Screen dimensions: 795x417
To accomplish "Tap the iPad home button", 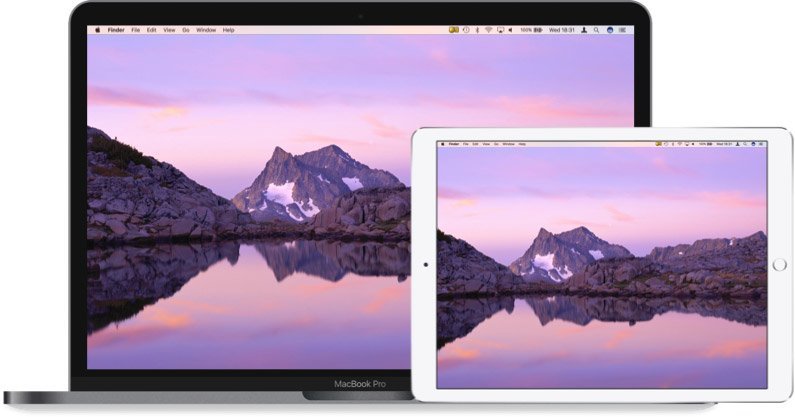I will click(x=780, y=264).
